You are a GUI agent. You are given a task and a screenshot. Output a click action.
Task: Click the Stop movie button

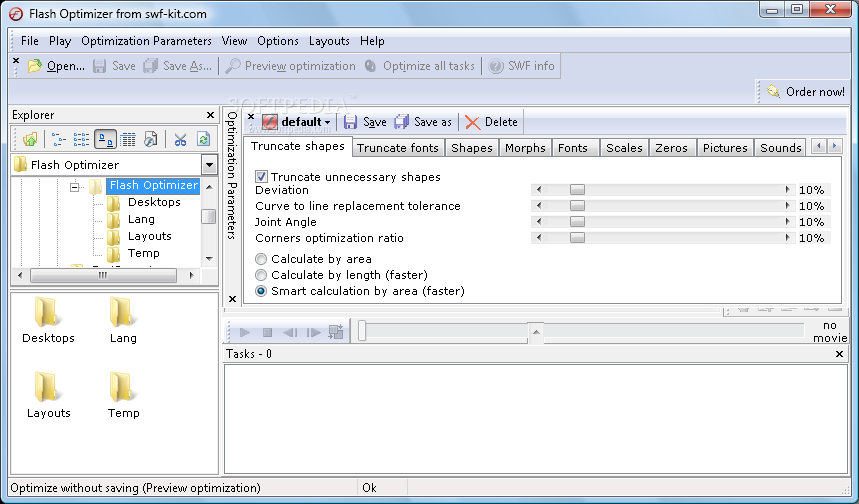[x=267, y=333]
